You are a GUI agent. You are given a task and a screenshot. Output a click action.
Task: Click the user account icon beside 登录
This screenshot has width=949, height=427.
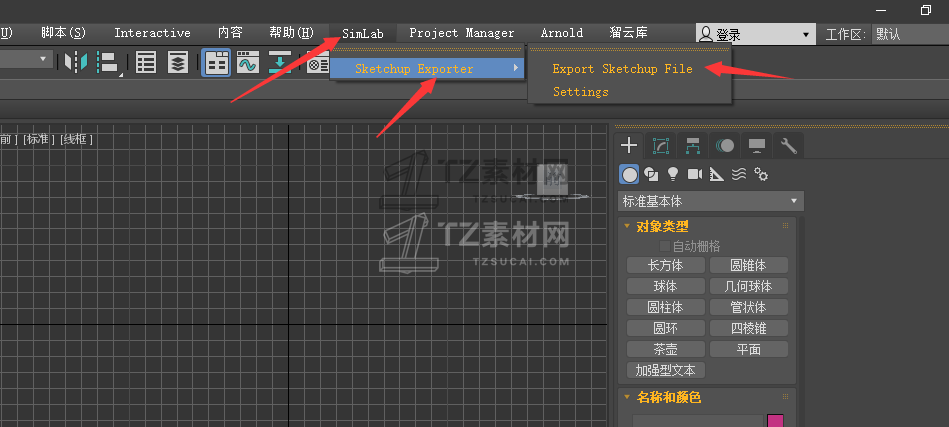click(706, 34)
